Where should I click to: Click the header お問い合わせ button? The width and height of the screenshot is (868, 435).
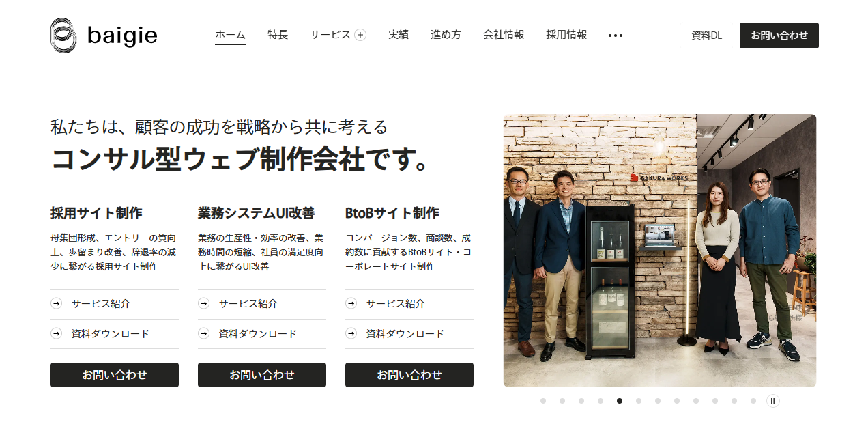click(x=779, y=36)
